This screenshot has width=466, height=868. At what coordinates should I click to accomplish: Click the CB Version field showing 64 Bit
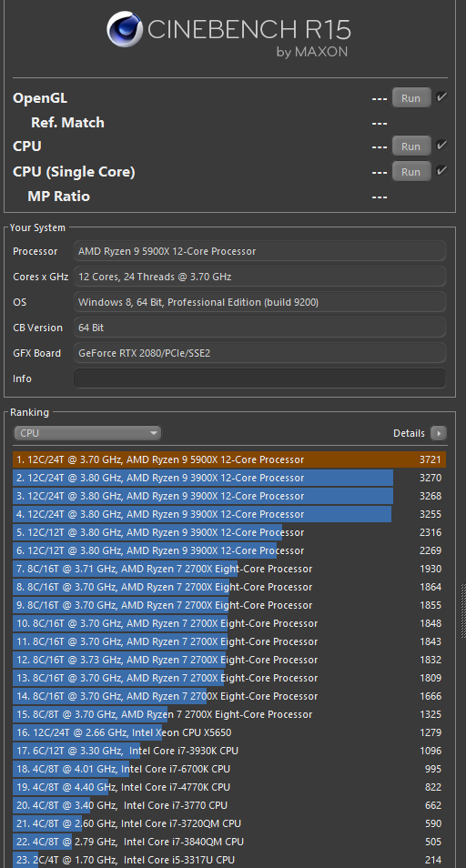tap(259, 328)
